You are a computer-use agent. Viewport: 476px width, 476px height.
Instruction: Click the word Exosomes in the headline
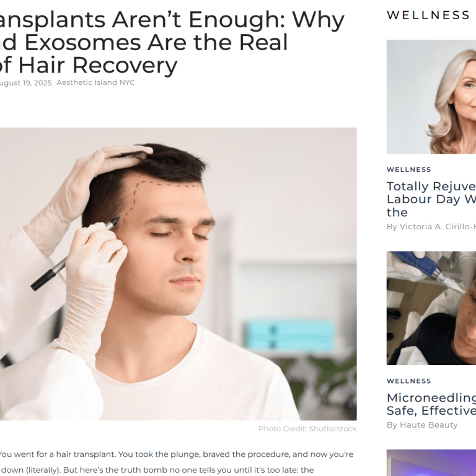click(x=82, y=43)
